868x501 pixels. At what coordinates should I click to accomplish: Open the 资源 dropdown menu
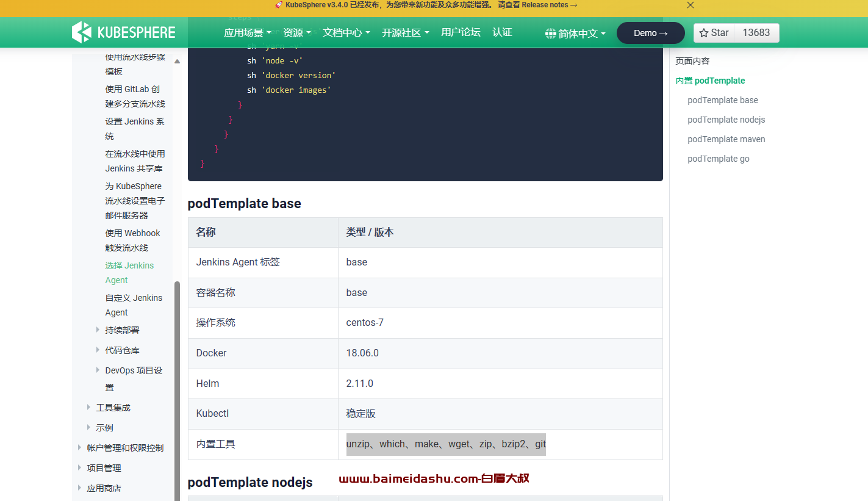(x=297, y=33)
